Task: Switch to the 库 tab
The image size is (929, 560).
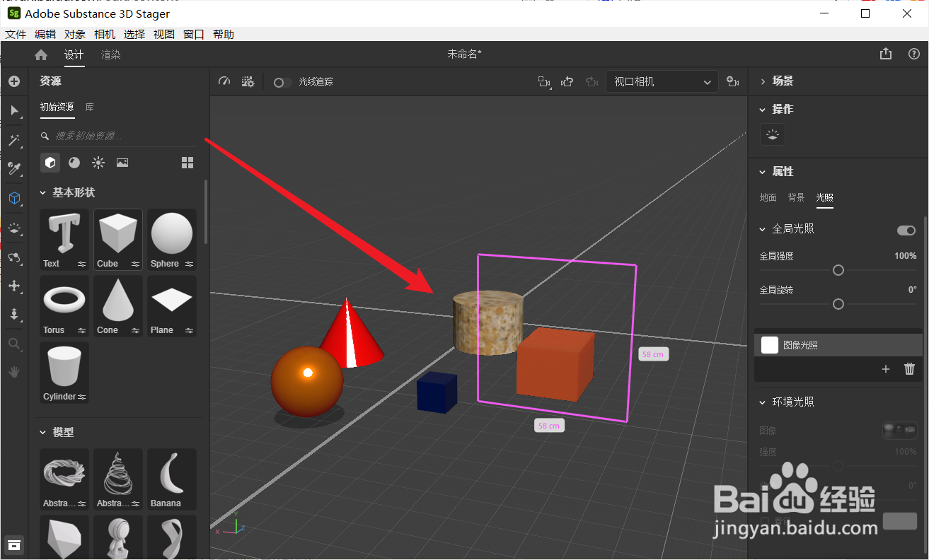Action: click(90, 107)
